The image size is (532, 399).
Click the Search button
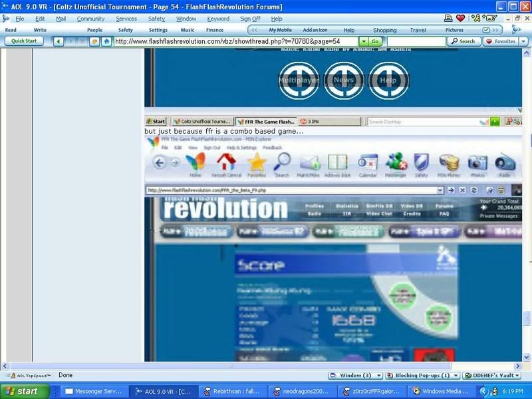click(x=464, y=41)
